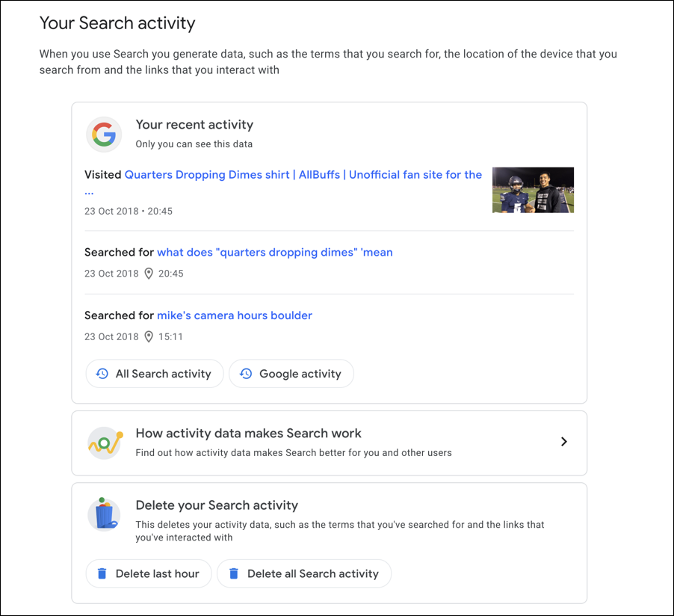This screenshot has width=674, height=616.
Task: Click the history clock icon in All Search activity
Action: pyautogui.click(x=102, y=373)
